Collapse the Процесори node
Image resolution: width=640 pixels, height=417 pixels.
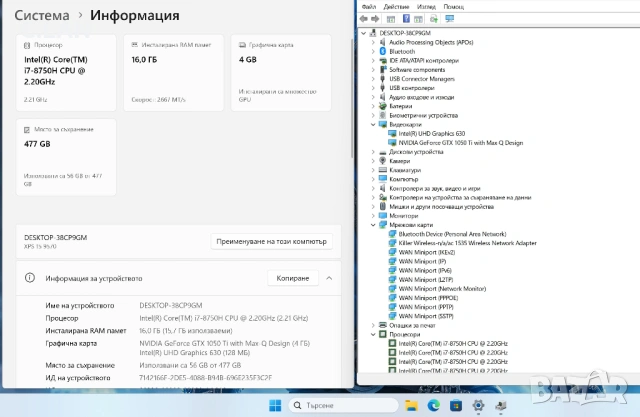coord(373,334)
